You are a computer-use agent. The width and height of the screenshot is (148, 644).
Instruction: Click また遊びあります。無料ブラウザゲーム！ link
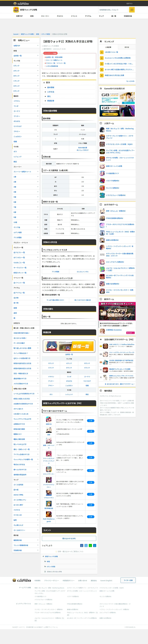pyautogui.click(x=120, y=384)
